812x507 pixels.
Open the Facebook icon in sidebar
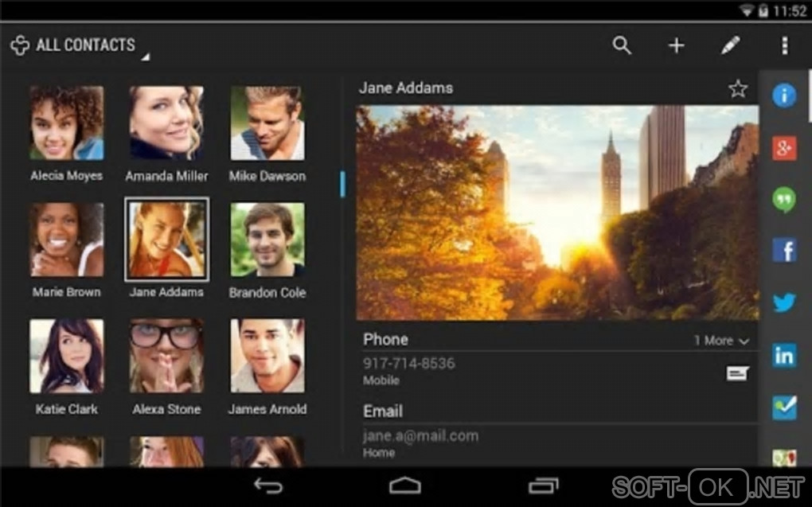[784, 251]
